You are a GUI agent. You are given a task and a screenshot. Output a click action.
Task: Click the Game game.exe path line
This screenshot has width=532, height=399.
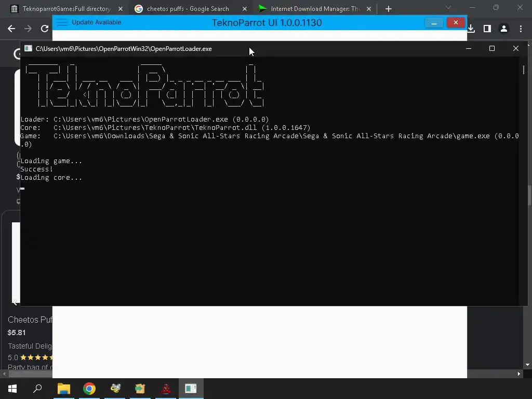(270, 140)
